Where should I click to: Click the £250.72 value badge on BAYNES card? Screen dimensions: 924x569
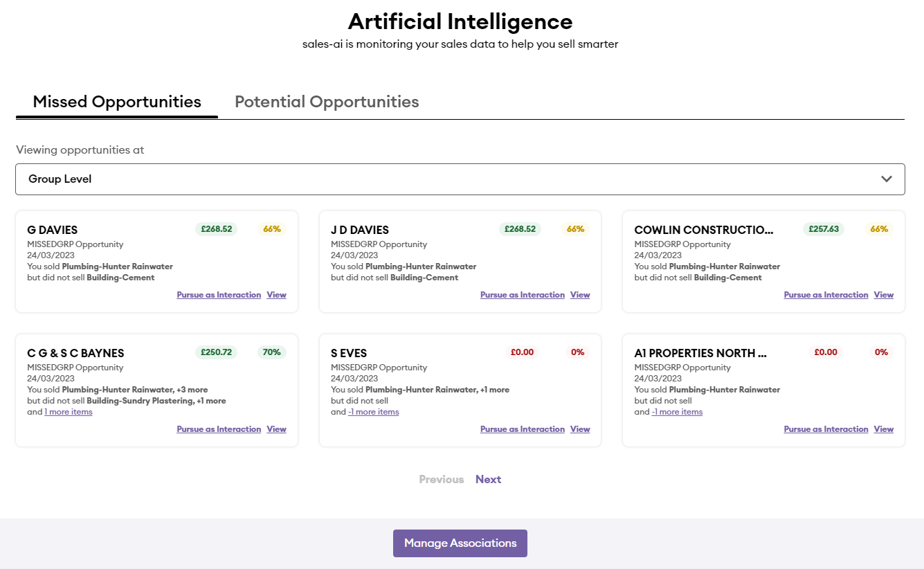point(216,352)
